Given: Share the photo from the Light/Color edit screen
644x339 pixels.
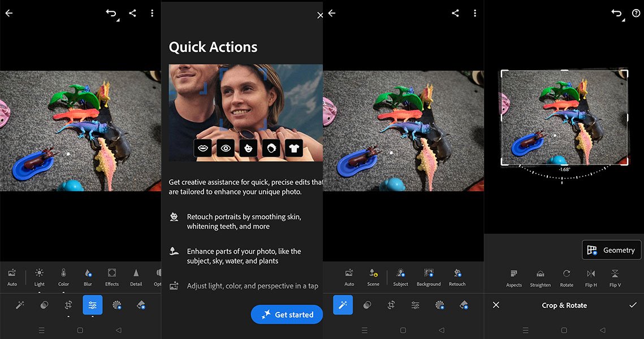Looking at the screenshot, I should tap(132, 13).
